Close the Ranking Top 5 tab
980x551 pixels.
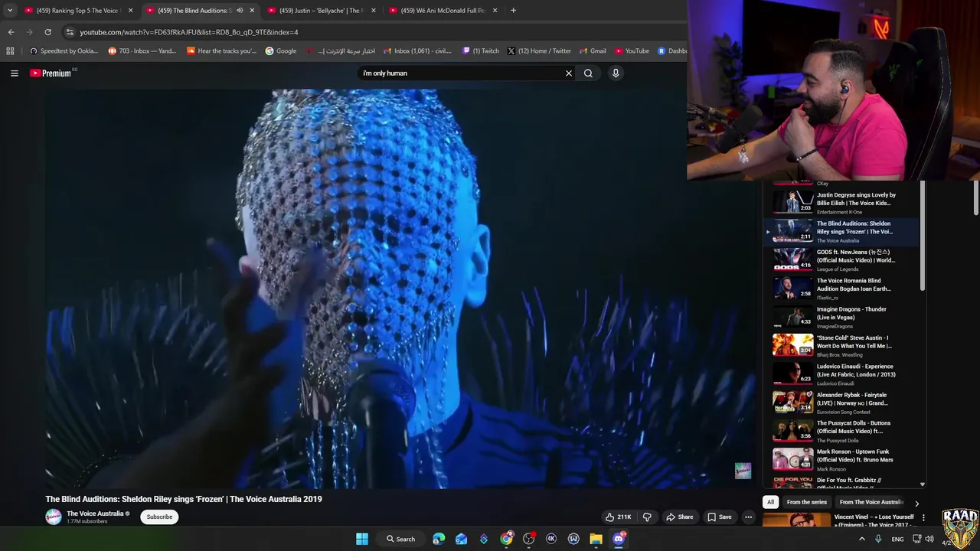coord(130,11)
